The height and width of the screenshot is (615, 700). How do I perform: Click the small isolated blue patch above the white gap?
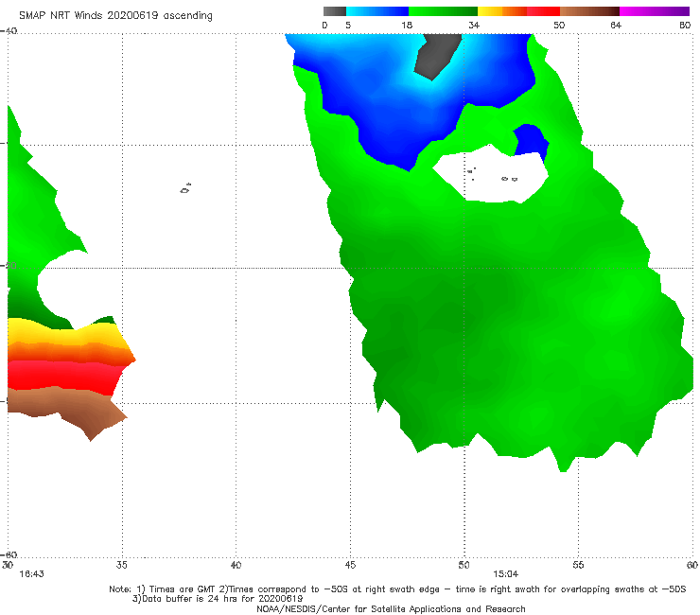531,140
